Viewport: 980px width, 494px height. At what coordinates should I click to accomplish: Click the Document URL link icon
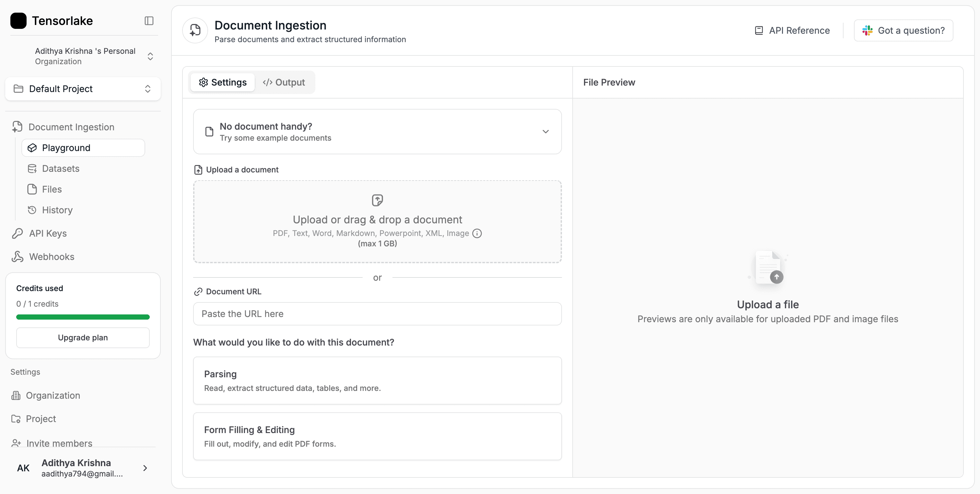[198, 291]
